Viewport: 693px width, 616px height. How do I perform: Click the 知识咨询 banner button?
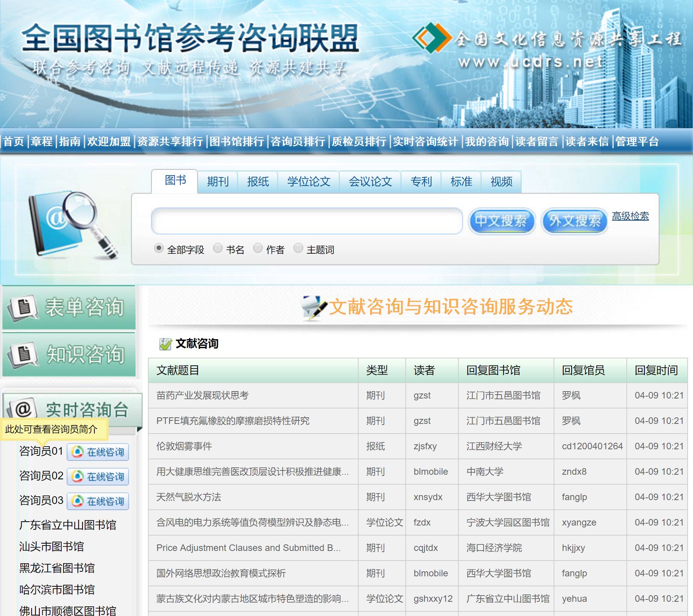[69, 355]
